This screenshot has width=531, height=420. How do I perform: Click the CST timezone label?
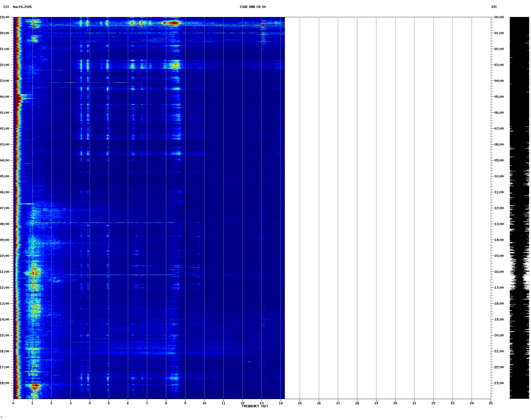(6, 7)
